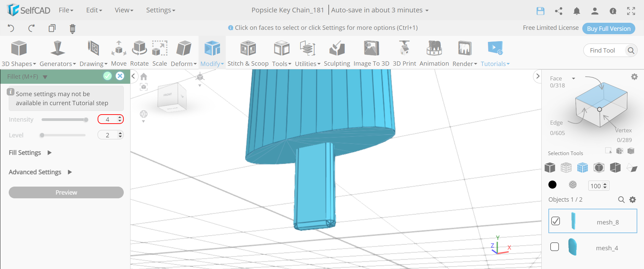This screenshot has height=269, width=644.
Task: Enable solid cube display mode
Action: tap(550, 167)
